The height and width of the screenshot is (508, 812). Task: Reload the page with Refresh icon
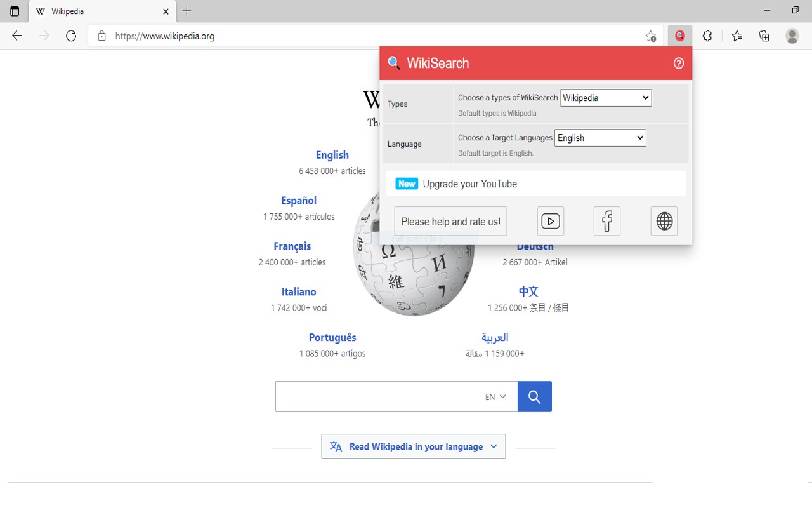(71, 36)
